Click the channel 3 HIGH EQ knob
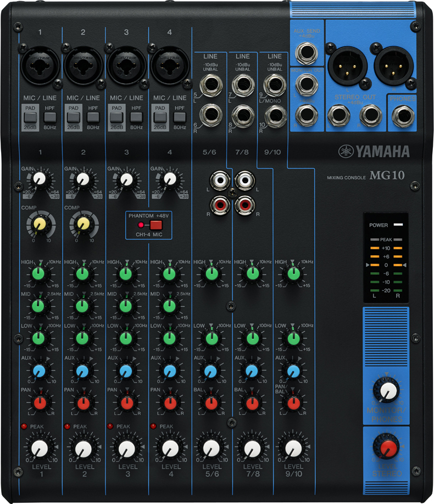 point(126,273)
